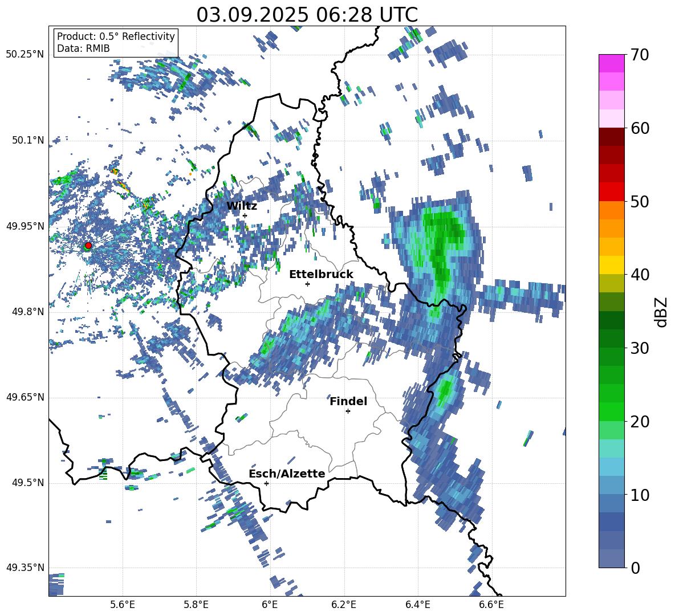
Task: Click the dBZ colorbar label
Action: (662, 312)
